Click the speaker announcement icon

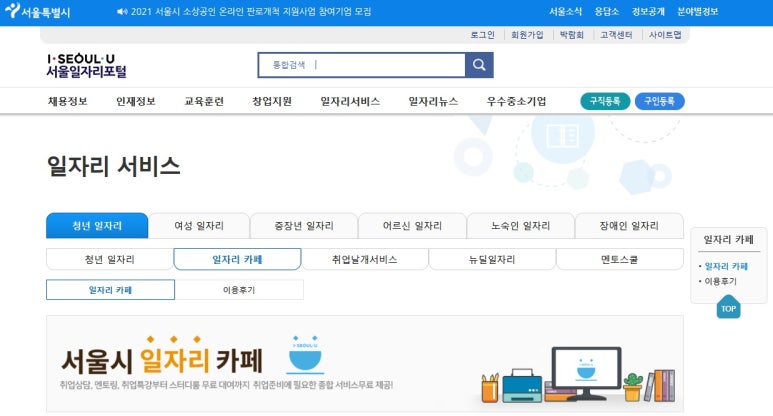(x=122, y=11)
